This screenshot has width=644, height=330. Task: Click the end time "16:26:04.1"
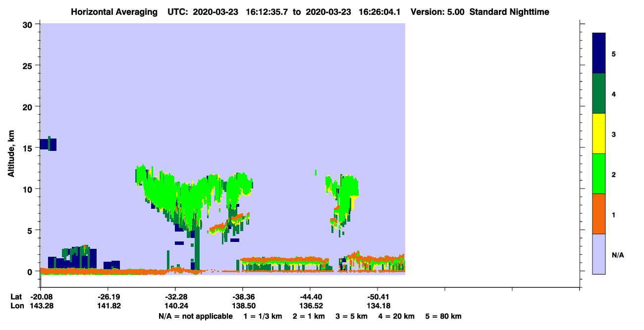coord(378,12)
